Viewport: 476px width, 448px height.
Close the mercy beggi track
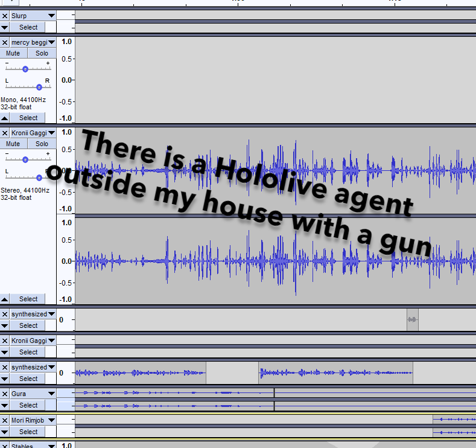(5, 42)
